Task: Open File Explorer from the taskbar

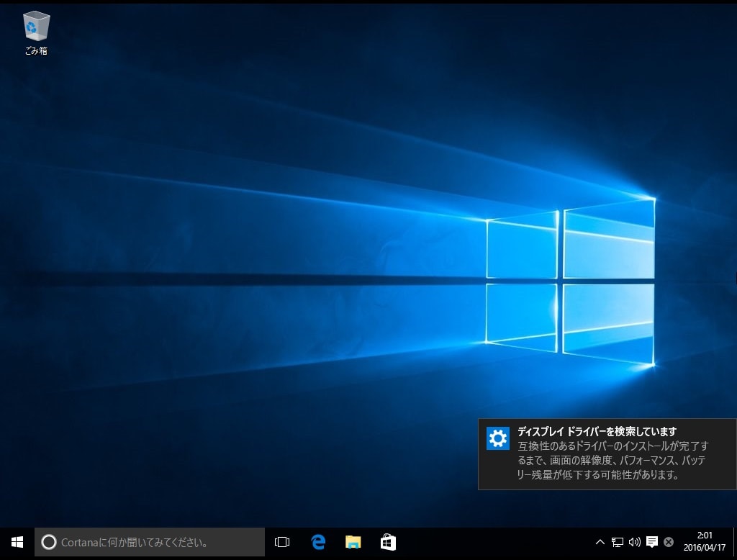Action: coord(353,542)
